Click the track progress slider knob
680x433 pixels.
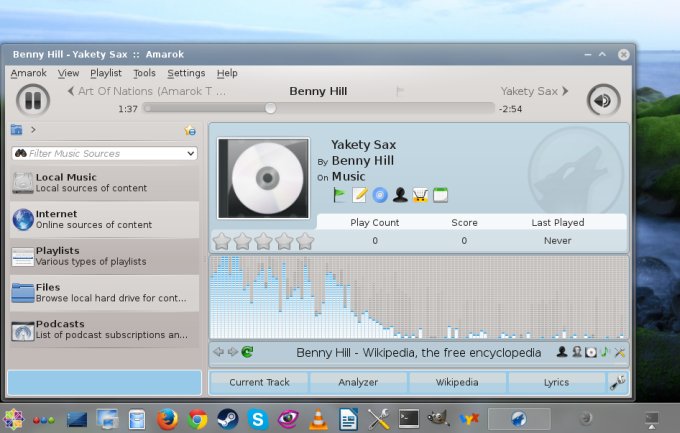tap(270, 108)
